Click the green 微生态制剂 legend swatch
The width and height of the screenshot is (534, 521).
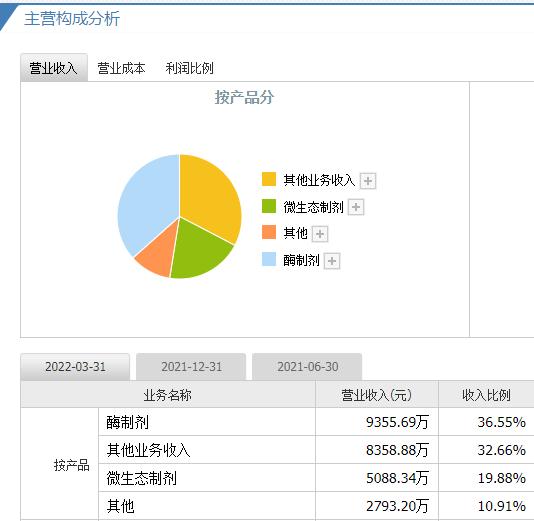(x=269, y=206)
